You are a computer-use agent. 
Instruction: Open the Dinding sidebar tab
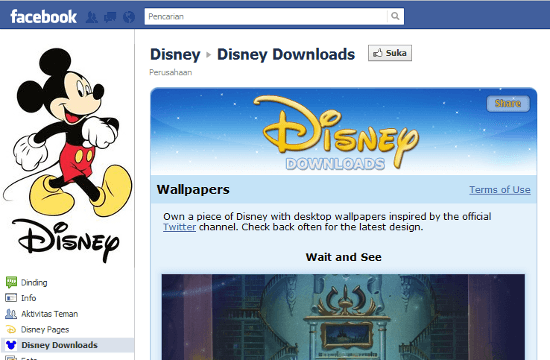(34, 282)
